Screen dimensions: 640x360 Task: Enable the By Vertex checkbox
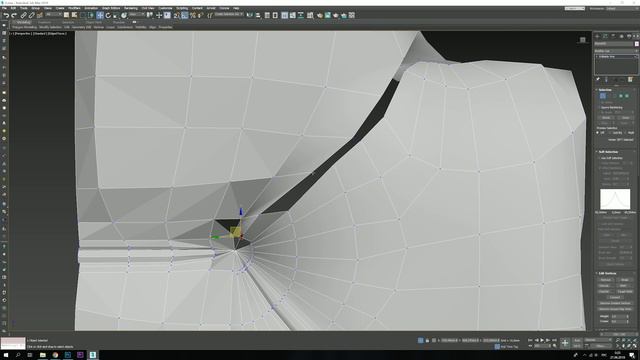(599, 102)
